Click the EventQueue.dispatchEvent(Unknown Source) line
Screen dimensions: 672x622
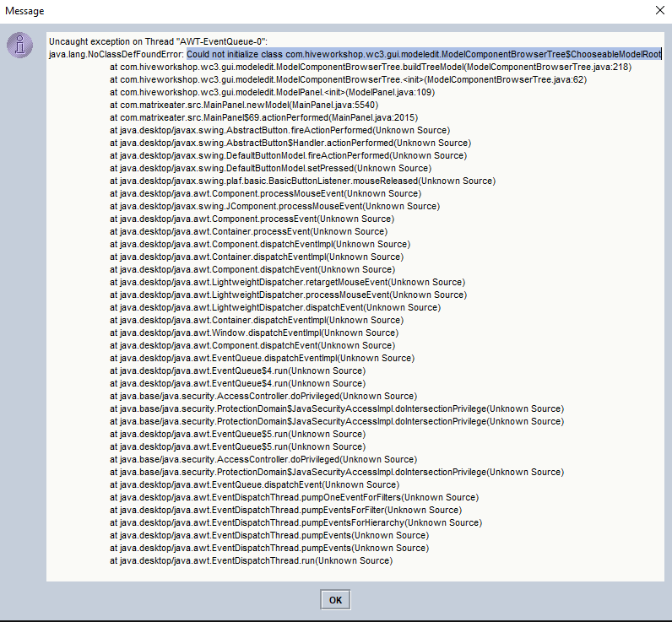coord(255,484)
